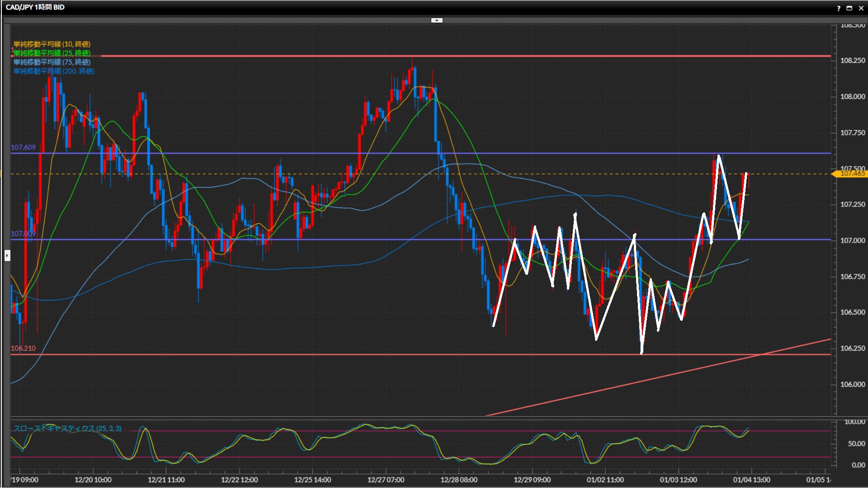This screenshot has height=488, width=868.
Task: Select the SMA 10 indicator label
Action: [x=52, y=44]
